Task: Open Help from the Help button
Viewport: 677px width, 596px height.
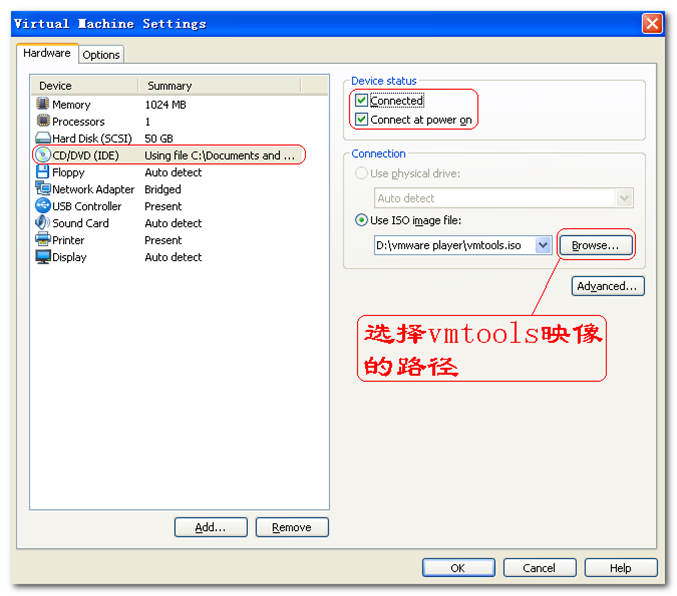Action: [620, 567]
